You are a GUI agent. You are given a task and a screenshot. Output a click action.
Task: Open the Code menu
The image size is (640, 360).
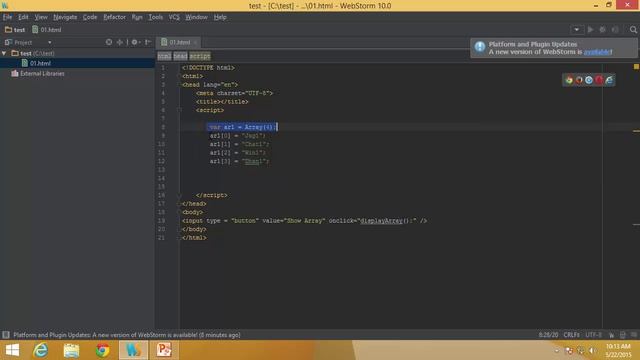pos(90,17)
